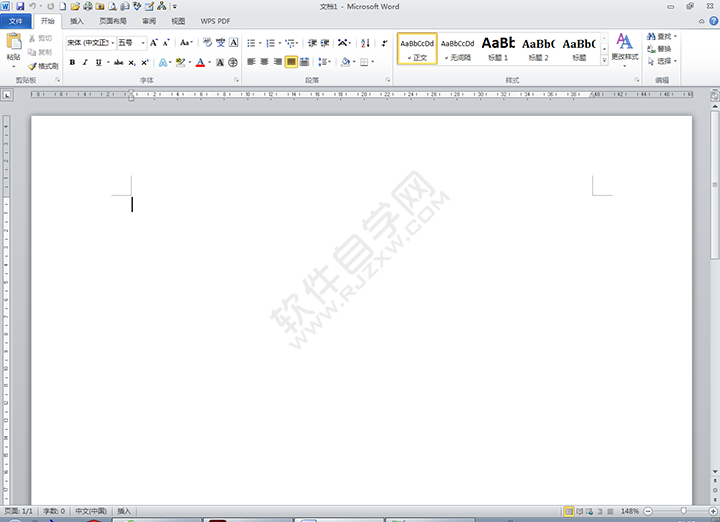
Task: Switch to the WPS PDF tab
Action: pyautogui.click(x=215, y=21)
